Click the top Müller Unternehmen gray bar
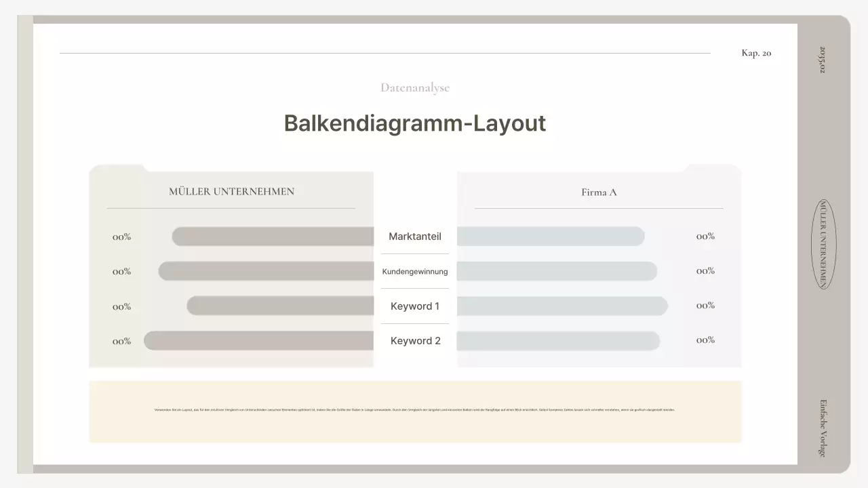The image size is (868, 488). pos(271,236)
